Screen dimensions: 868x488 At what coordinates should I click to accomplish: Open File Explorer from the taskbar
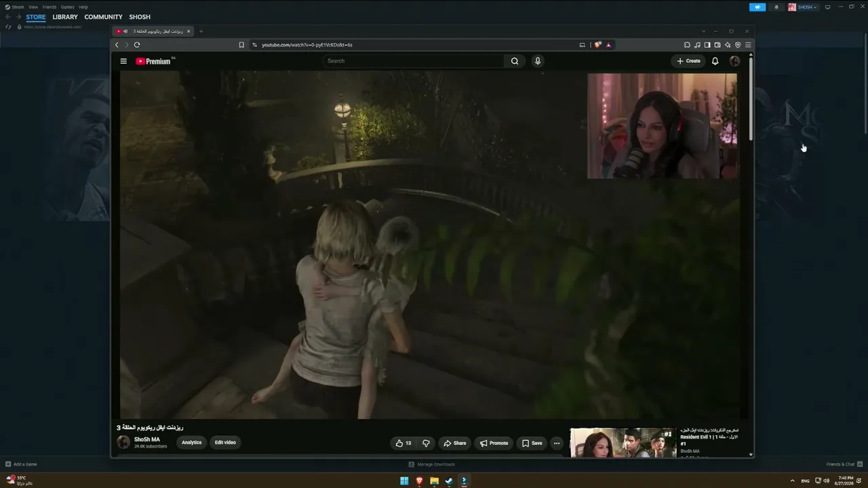[x=434, y=481]
